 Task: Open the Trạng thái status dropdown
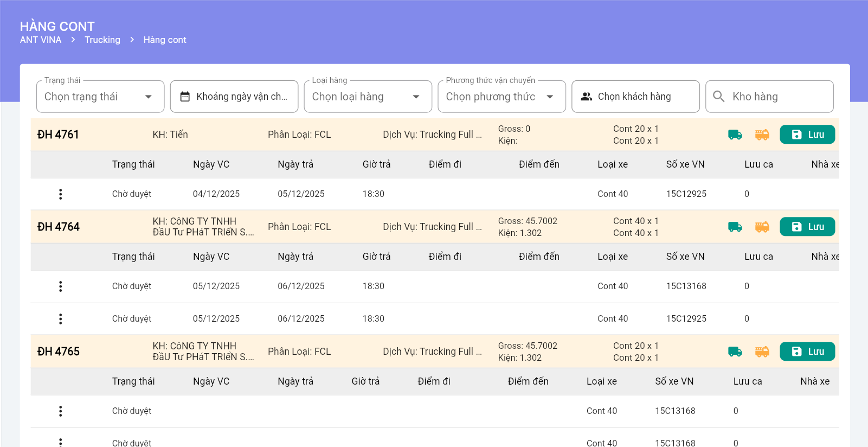point(100,97)
